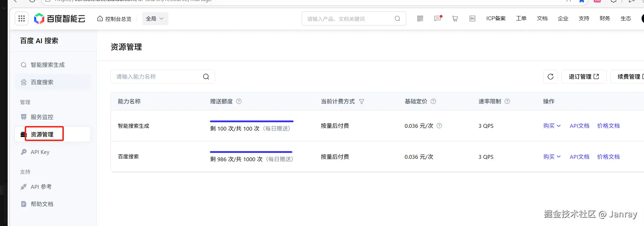Screen dimensions: 644x226
Task: Click the top search magnifier icon
Action: tap(397, 19)
